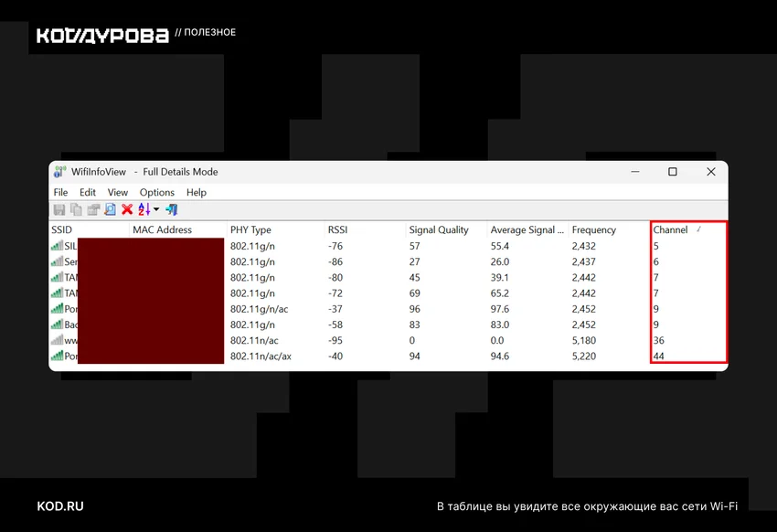
Task: Click the Exit door toolbar icon
Action: tap(172, 209)
